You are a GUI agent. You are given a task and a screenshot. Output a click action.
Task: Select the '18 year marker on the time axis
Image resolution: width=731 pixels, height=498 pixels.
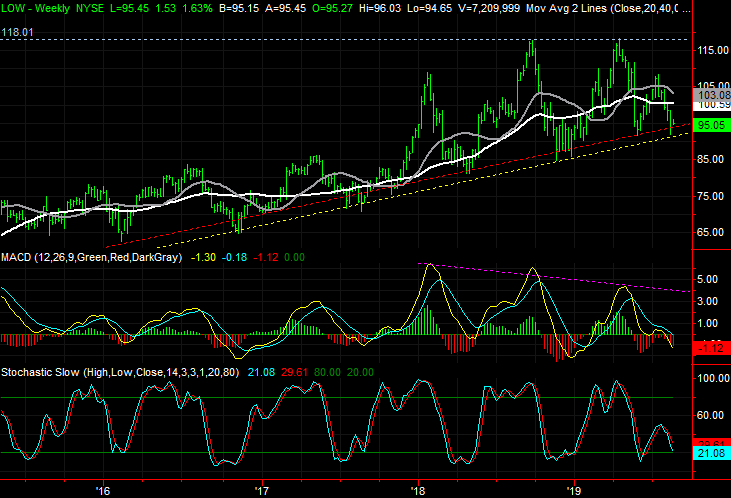(418, 489)
